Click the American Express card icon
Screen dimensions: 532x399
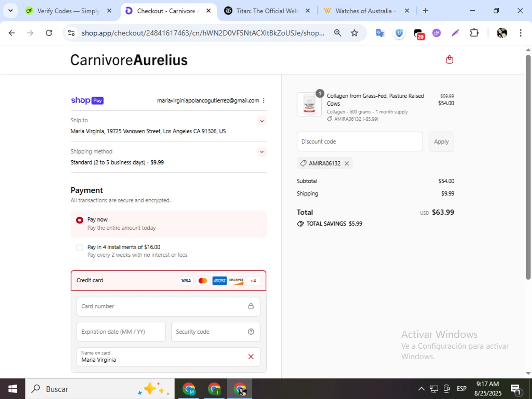220,281
